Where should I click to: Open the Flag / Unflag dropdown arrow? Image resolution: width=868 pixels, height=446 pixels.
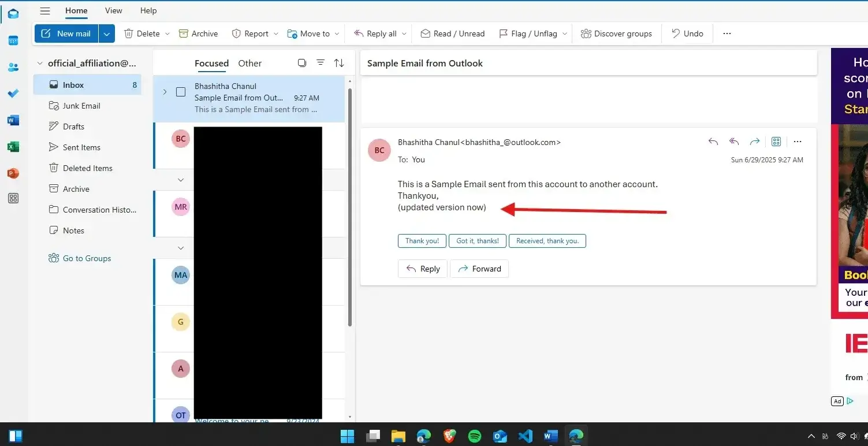564,34
